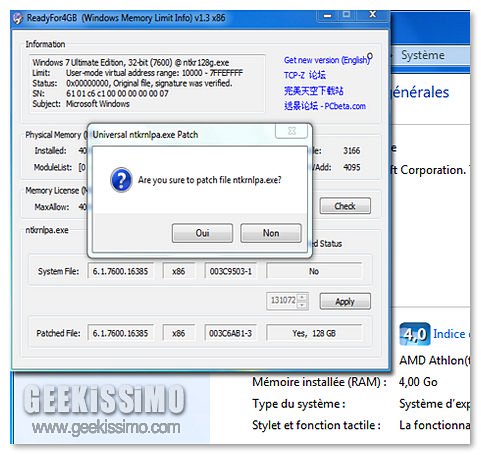Open the Get new version (English) link
Viewport: 481px width, 455px height.
327,60
